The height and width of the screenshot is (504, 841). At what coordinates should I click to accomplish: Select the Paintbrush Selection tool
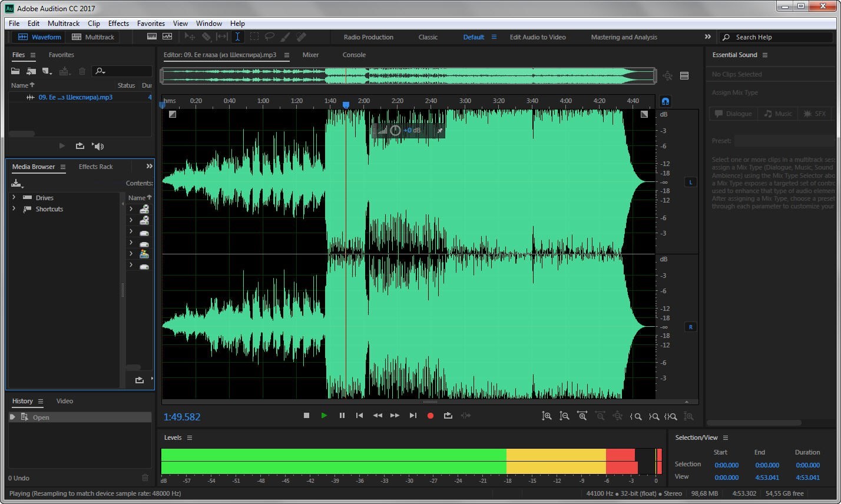pyautogui.click(x=285, y=37)
